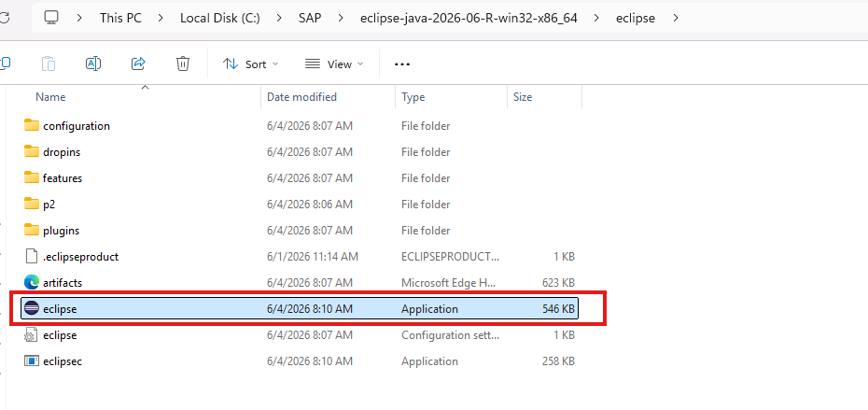
Task: Sort by Size column header
Action: pyautogui.click(x=523, y=97)
